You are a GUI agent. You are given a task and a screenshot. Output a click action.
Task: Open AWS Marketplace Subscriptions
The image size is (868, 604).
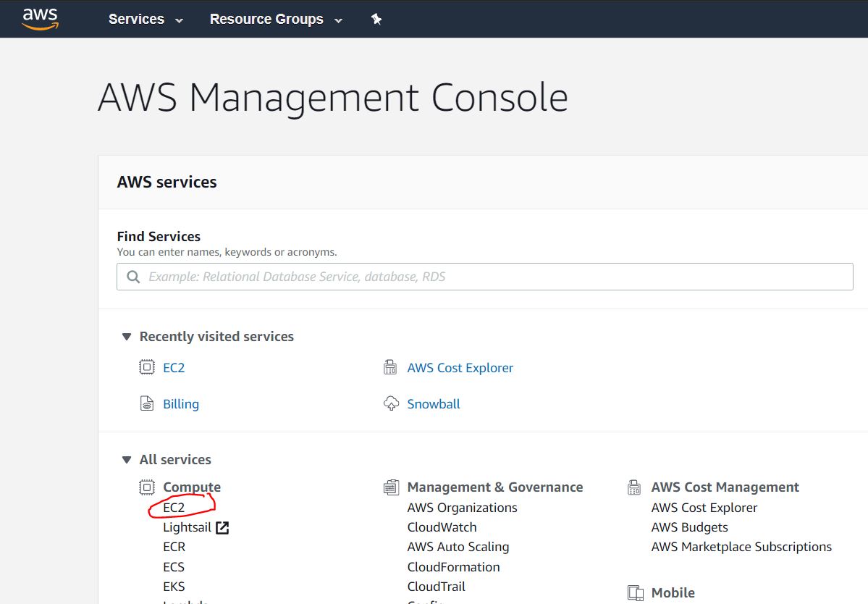pyautogui.click(x=742, y=547)
